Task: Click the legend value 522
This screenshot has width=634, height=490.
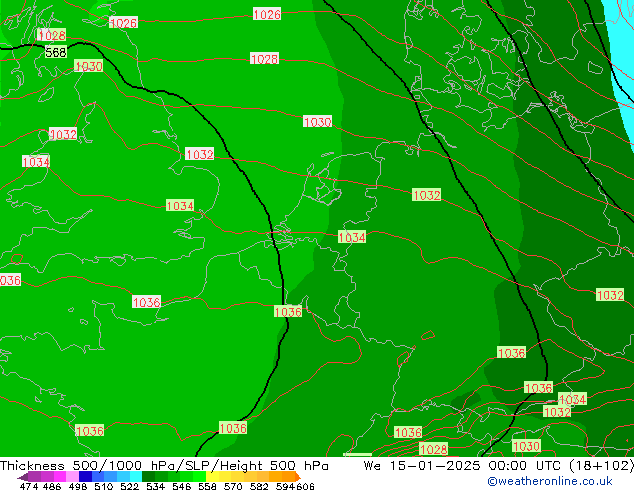Action: pyautogui.click(x=129, y=486)
